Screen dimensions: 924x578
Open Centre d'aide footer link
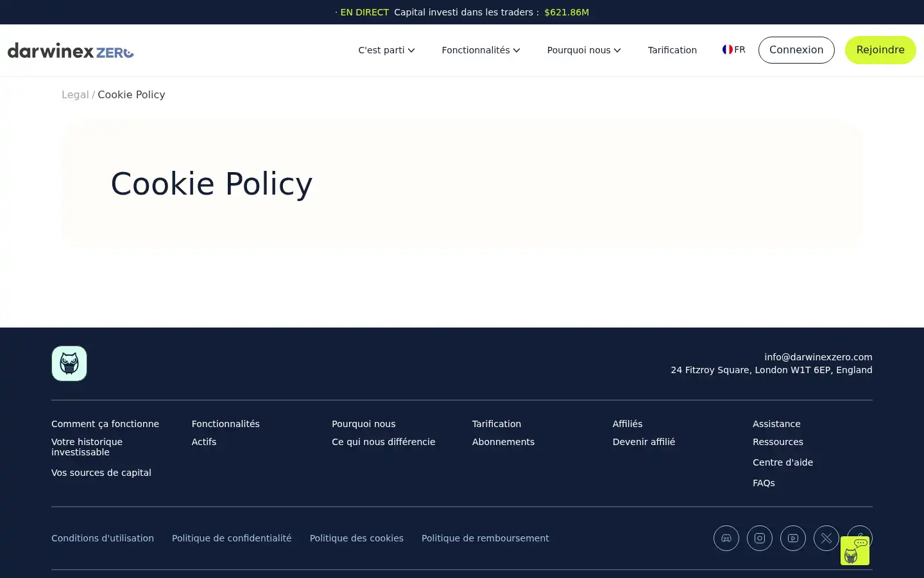783,462
